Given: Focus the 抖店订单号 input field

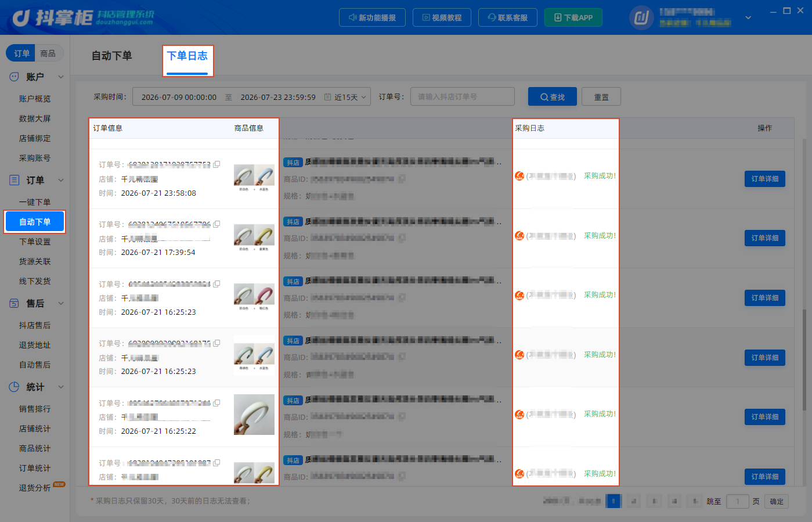Looking at the screenshot, I should click(x=463, y=96).
